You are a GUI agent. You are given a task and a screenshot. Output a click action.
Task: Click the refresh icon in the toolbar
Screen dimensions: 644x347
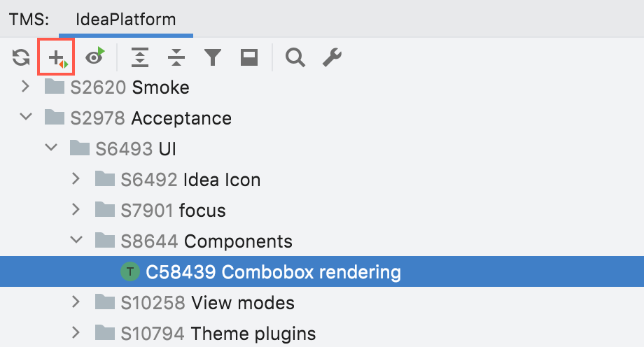click(20, 59)
